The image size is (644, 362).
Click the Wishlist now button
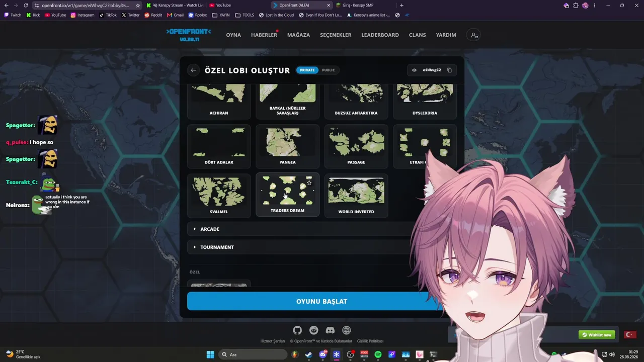(x=597, y=335)
